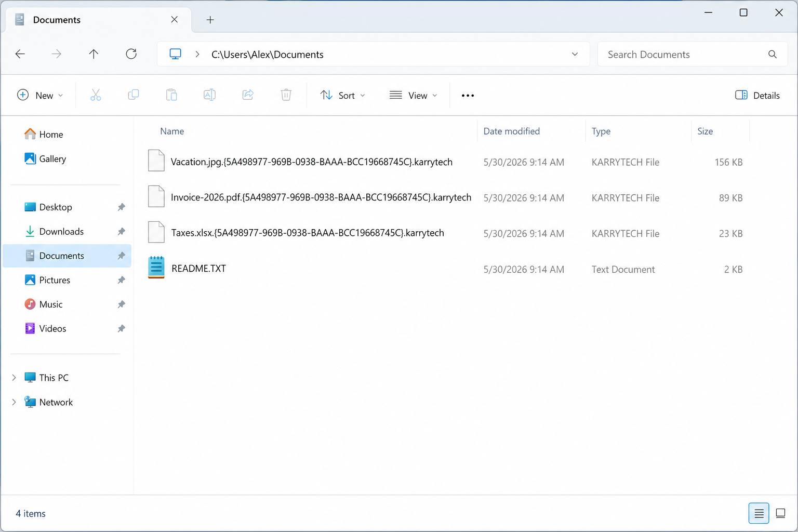This screenshot has width=798, height=532.
Task: Click the pin icon beside Pictures
Action: click(121, 280)
